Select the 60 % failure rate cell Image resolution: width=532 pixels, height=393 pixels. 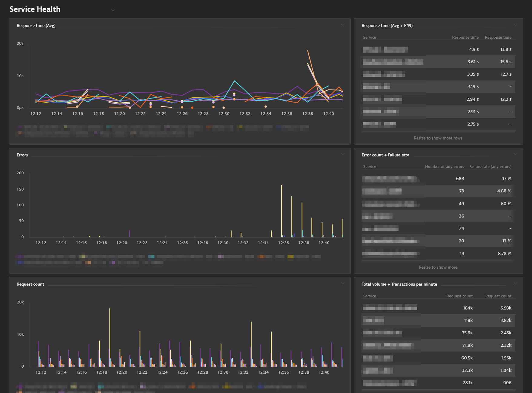click(x=506, y=204)
